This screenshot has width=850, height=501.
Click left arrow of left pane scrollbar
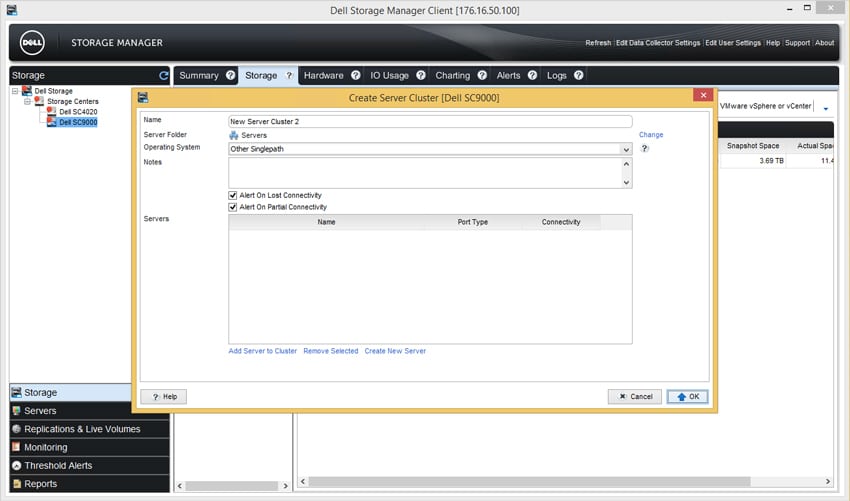point(180,486)
